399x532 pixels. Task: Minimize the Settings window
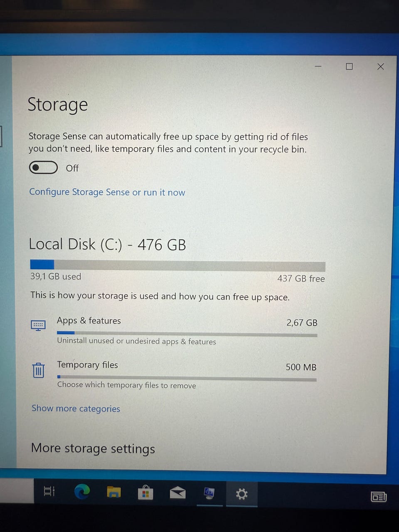click(318, 66)
